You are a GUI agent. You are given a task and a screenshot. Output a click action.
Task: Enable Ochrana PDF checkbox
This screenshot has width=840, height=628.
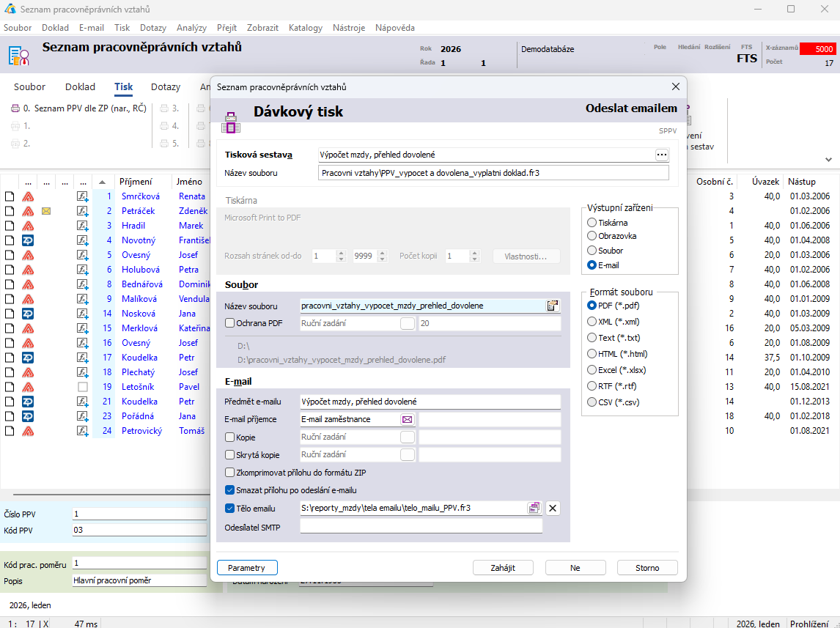coord(230,323)
